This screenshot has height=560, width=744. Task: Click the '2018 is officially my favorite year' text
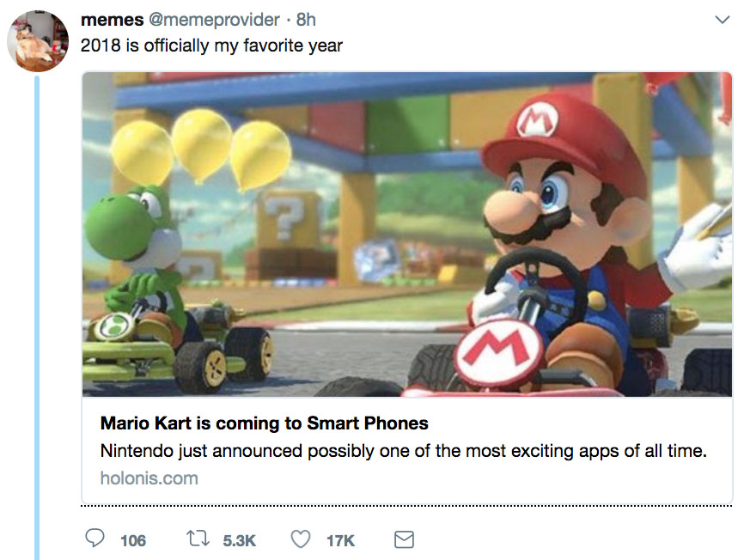pyautogui.click(x=211, y=46)
